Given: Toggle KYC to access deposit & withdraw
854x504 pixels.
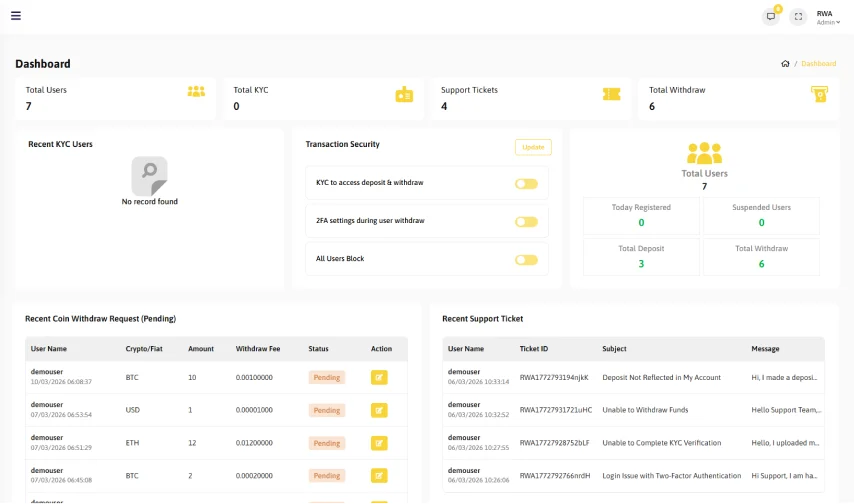Looking at the screenshot, I should pyautogui.click(x=526, y=184).
